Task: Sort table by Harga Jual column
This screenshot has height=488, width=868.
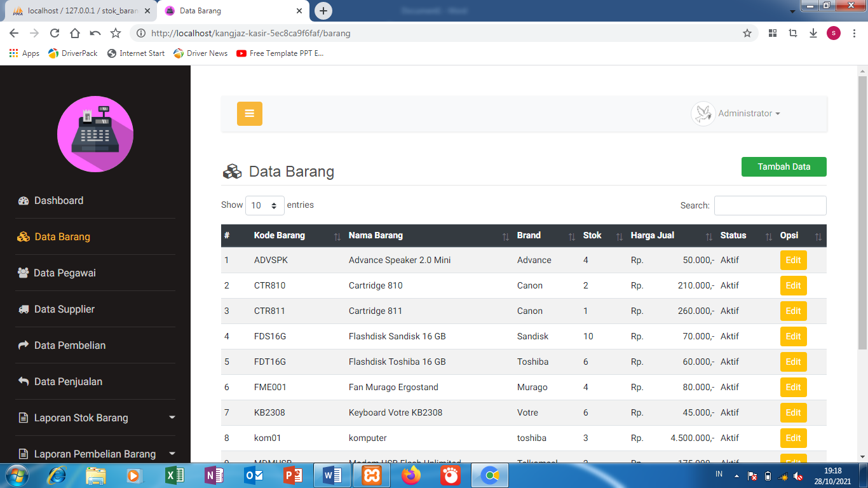Action: click(x=672, y=236)
